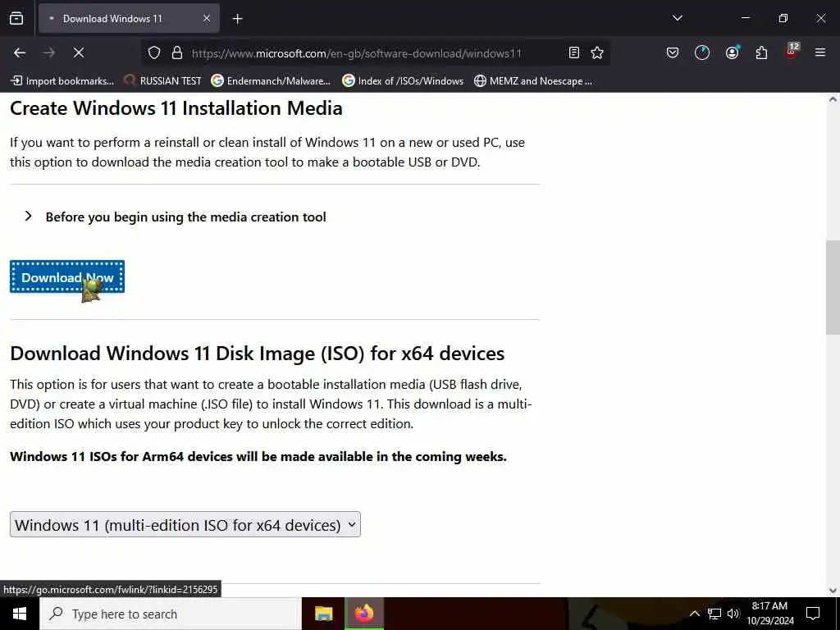
Task: Open the Pocket save icon
Action: tap(673, 52)
